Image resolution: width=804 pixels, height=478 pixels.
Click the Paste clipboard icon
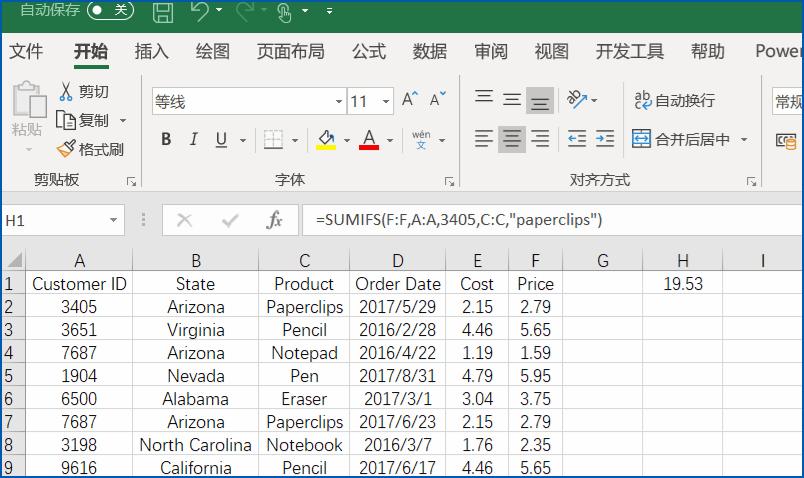pyautogui.click(x=29, y=99)
